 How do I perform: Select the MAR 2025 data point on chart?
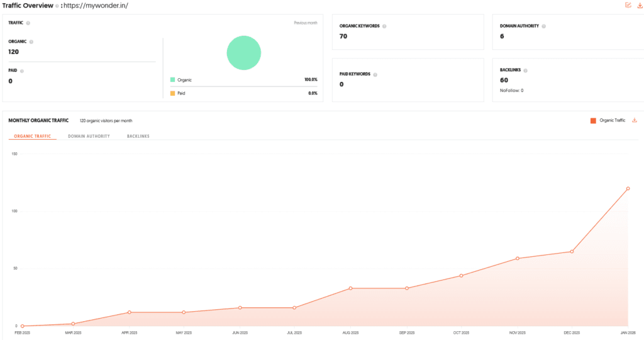pyautogui.click(x=73, y=324)
